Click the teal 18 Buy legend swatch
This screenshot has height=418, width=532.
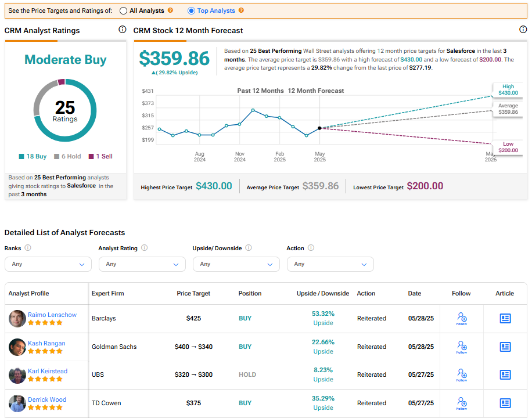21,156
